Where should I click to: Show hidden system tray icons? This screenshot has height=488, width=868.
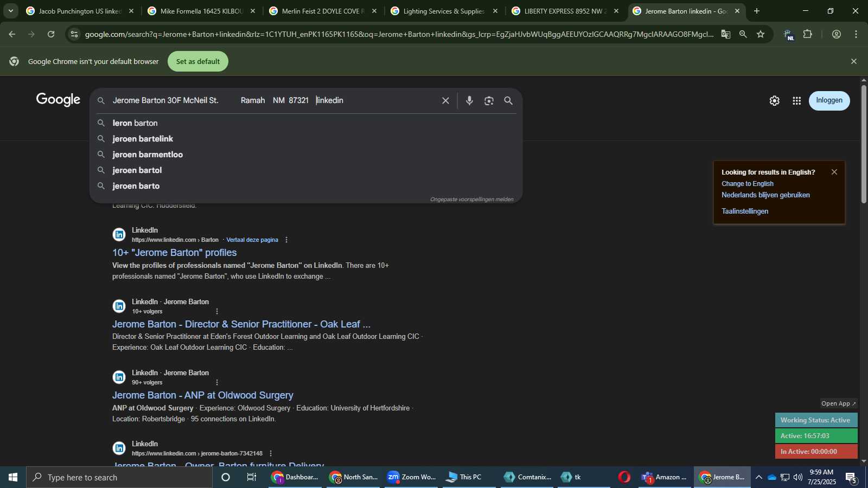click(x=759, y=477)
